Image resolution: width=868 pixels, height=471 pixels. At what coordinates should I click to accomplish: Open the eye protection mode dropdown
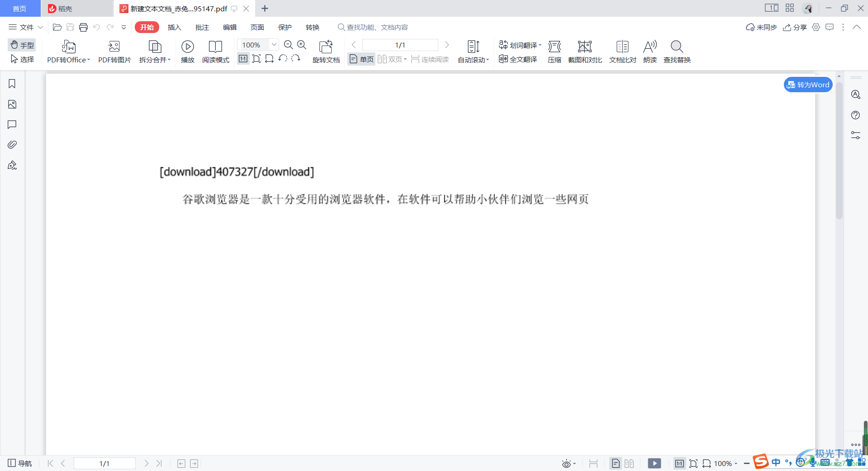(574, 464)
